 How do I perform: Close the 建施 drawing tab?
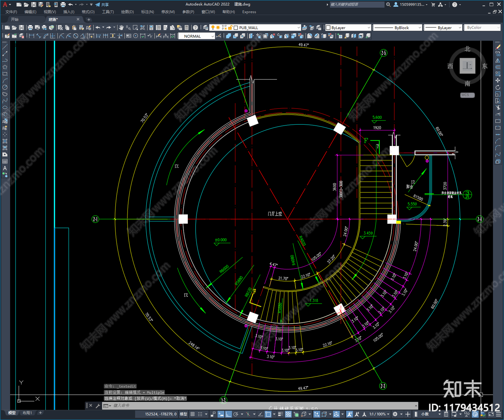coord(78,20)
